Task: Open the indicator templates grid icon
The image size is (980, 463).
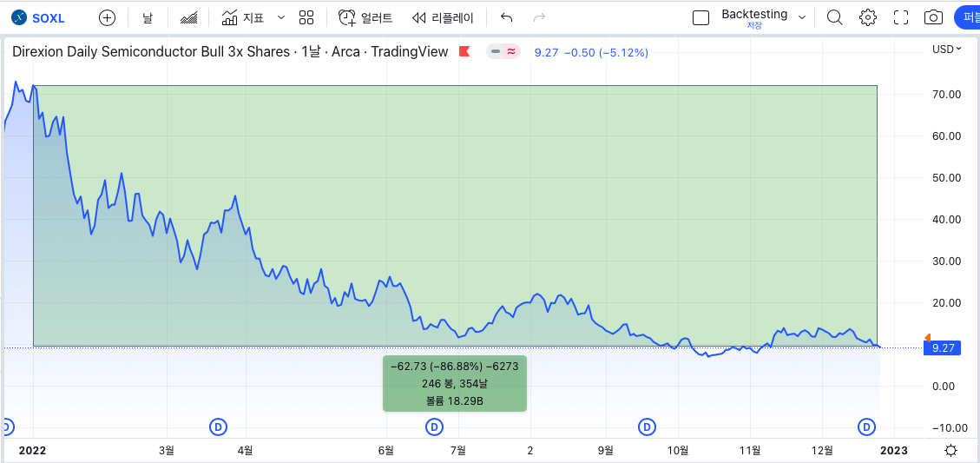Action: click(306, 17)
